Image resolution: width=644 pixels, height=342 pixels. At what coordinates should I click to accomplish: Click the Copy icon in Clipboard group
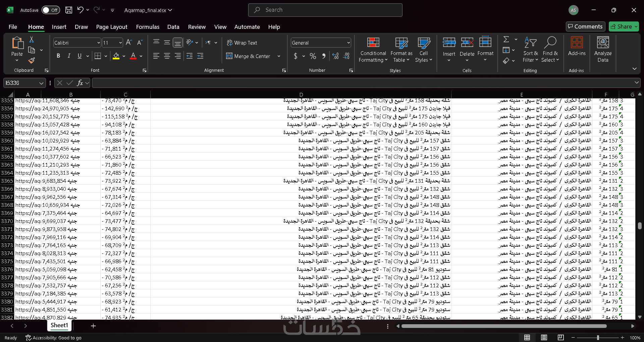pyautogui.click(x=32, y=50)
